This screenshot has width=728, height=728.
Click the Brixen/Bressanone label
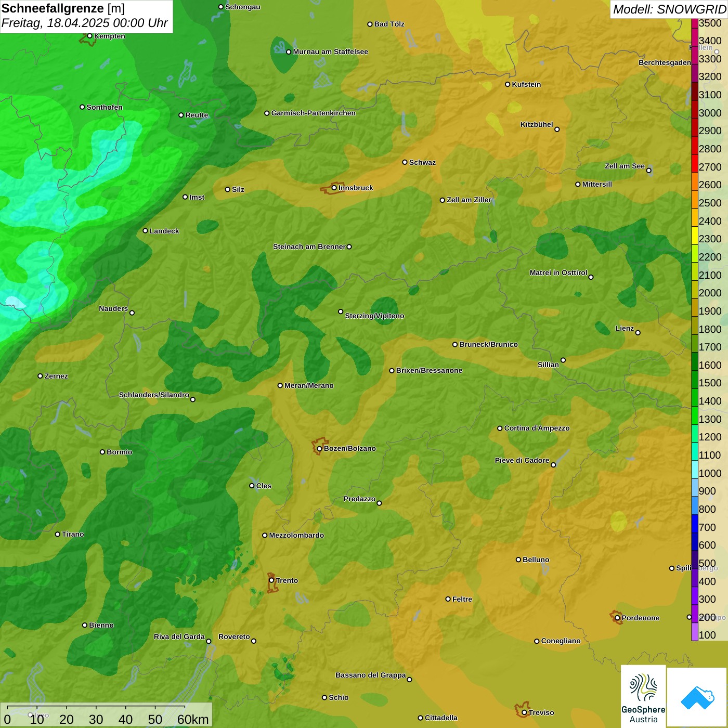429,370
